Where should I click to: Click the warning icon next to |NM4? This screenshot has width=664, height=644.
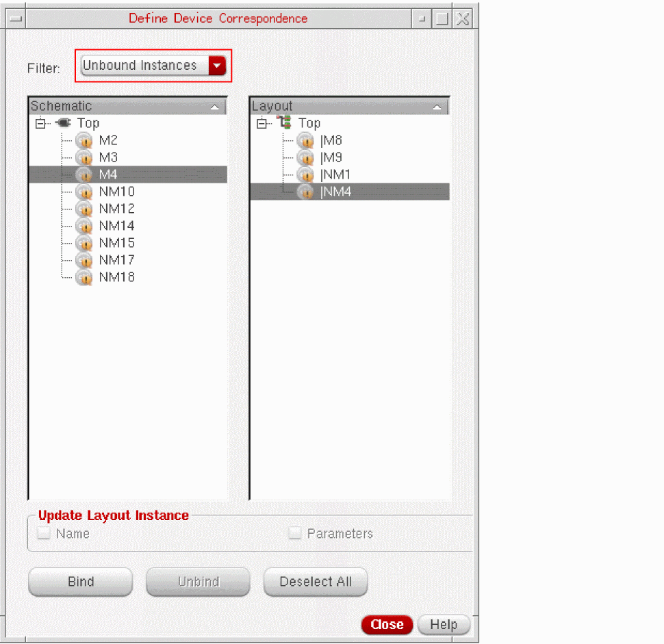coord(305,192)
